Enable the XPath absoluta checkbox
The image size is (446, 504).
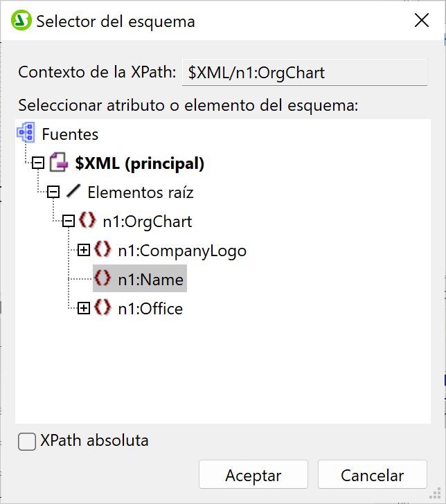click(x=27, y=441)
